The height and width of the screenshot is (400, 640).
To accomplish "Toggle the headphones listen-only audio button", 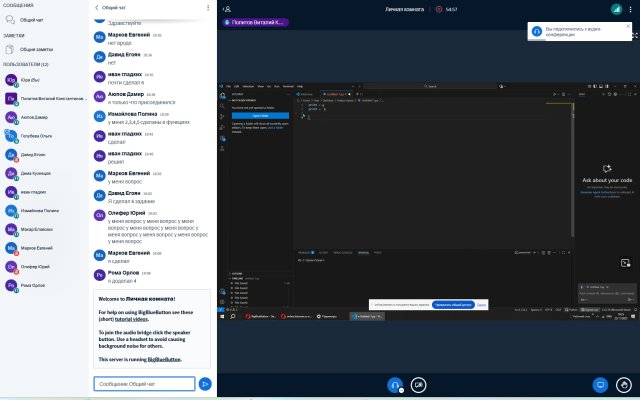I will click(395, 384).
